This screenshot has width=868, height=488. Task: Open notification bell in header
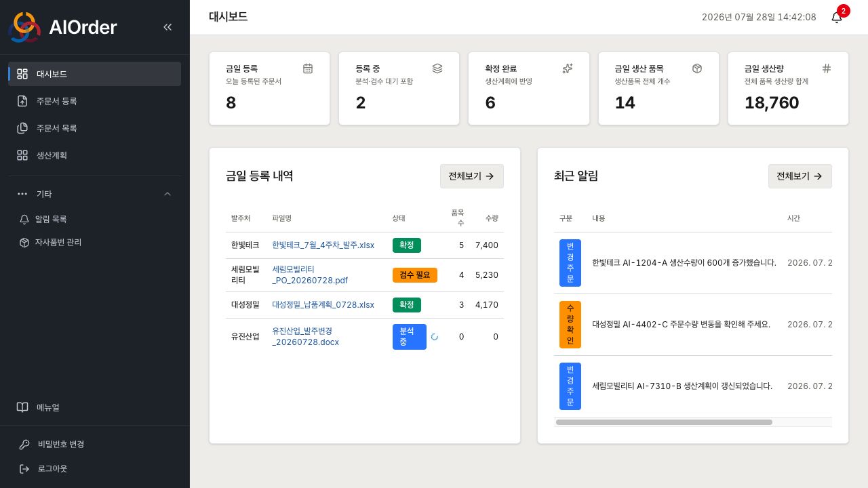point(837,18)
